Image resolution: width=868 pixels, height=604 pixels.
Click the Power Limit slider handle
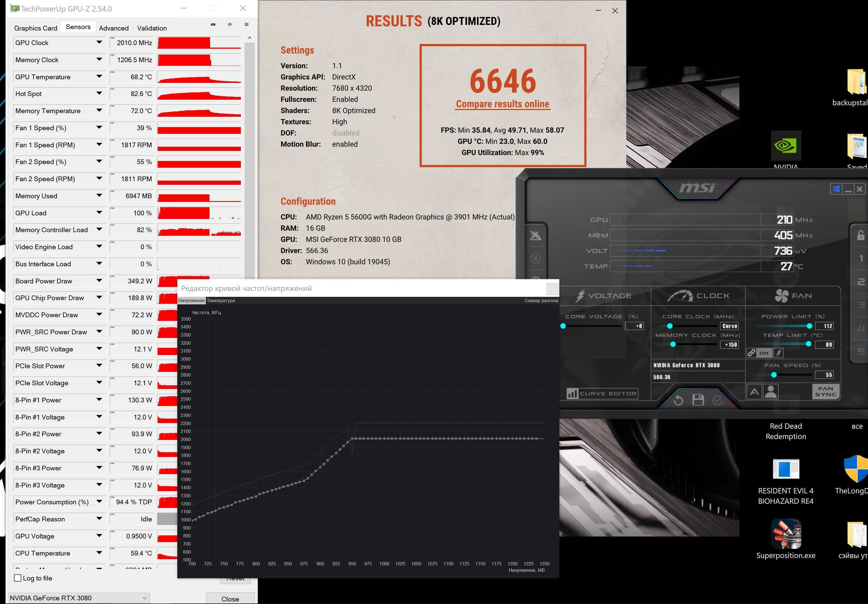pyautogui.click(x=809, y=326)
